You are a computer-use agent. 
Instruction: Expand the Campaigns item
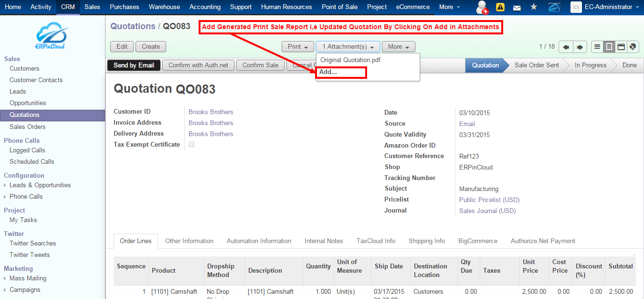(25, 289)
